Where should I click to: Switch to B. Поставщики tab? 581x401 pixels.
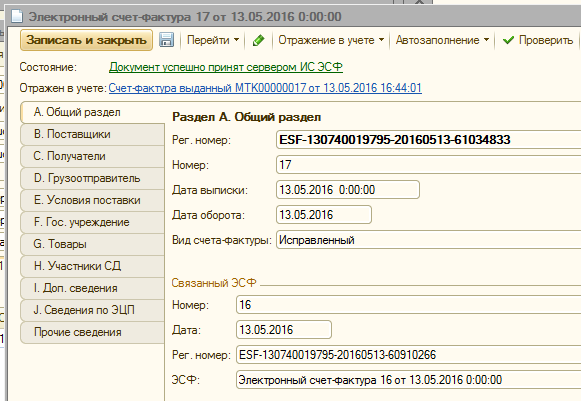(93, 134)
